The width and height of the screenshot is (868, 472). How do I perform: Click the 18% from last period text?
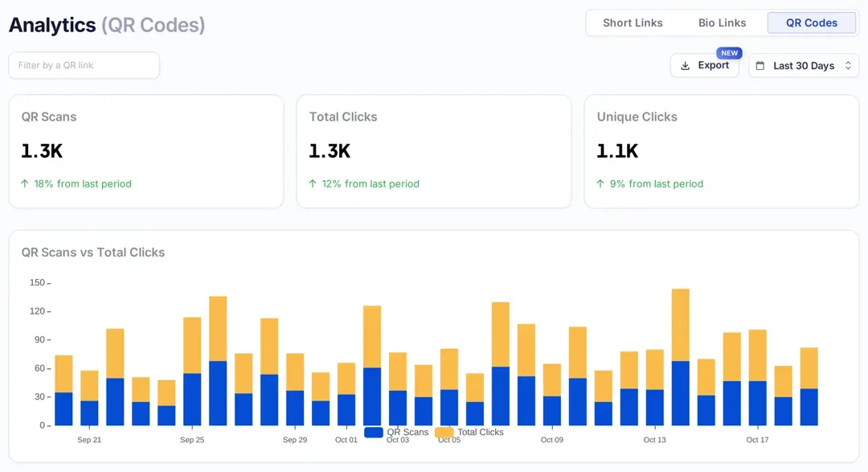tap(83, 183)
